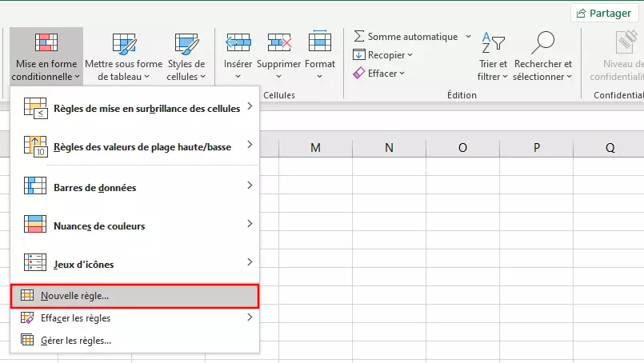Click the Somme automatique sigma icon
The image size is (644, 363).
tap(359, 36)
